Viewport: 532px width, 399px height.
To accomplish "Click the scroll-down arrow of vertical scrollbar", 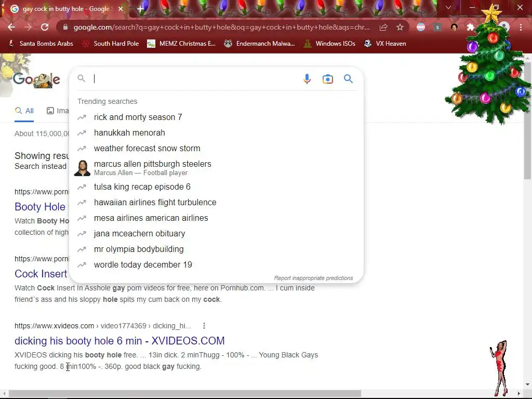I will coord(528,384).
